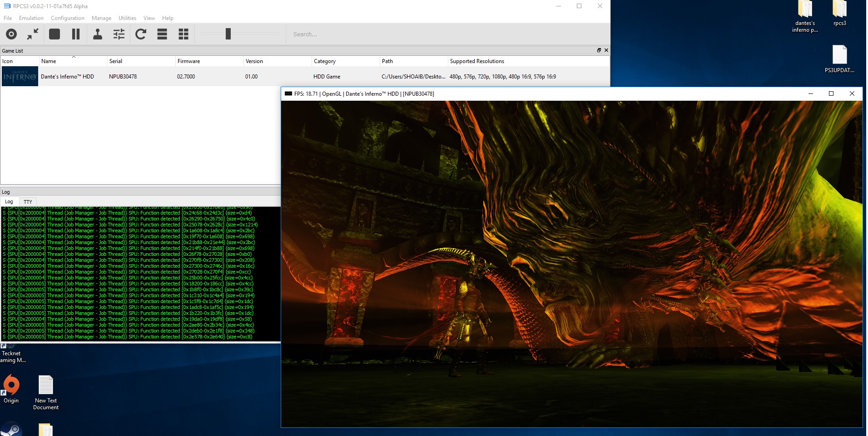This screenshot has width=868, height=436.
Task: Open the configuration sliders icon
Action: [x=119, y=34]
